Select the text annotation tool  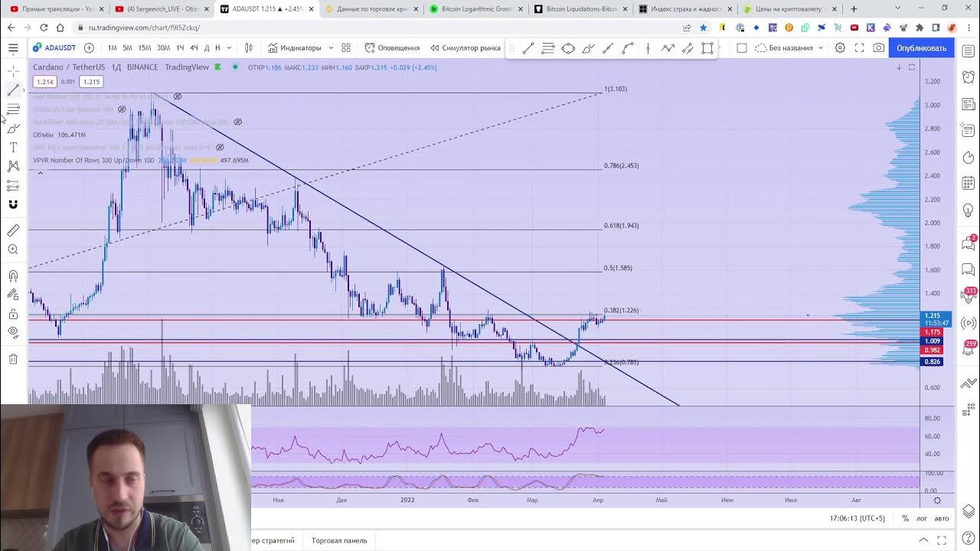[13, 147]
